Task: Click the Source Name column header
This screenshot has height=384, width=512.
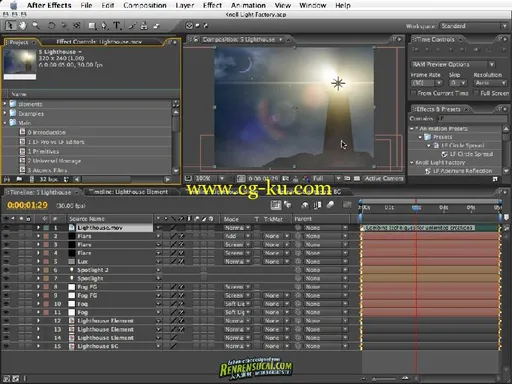Action: coord(87,219)
